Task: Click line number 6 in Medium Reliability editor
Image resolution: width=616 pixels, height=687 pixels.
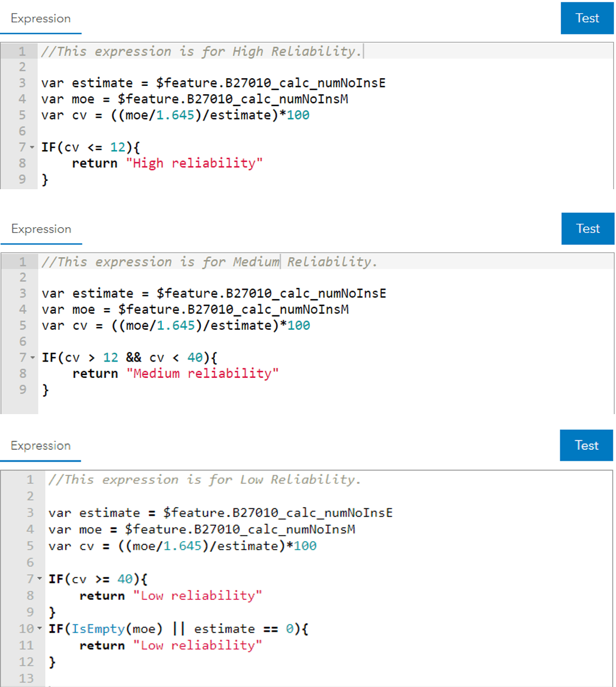Action: click(x=23, y=342)
